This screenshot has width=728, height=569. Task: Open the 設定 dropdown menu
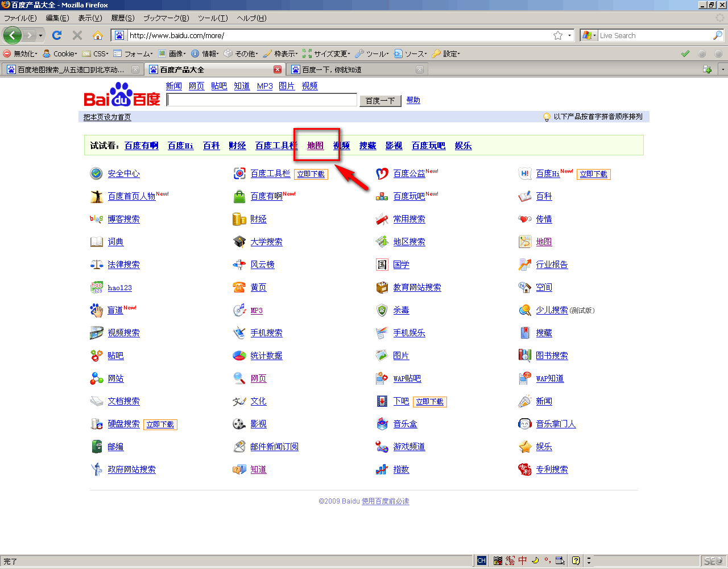click(x=446, y=53)
